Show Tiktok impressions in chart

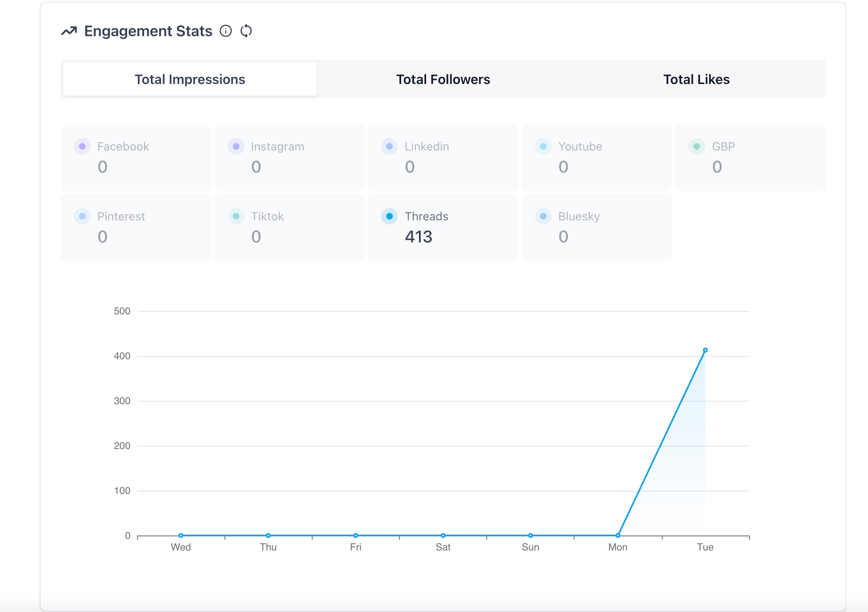[x=289, y=227]
